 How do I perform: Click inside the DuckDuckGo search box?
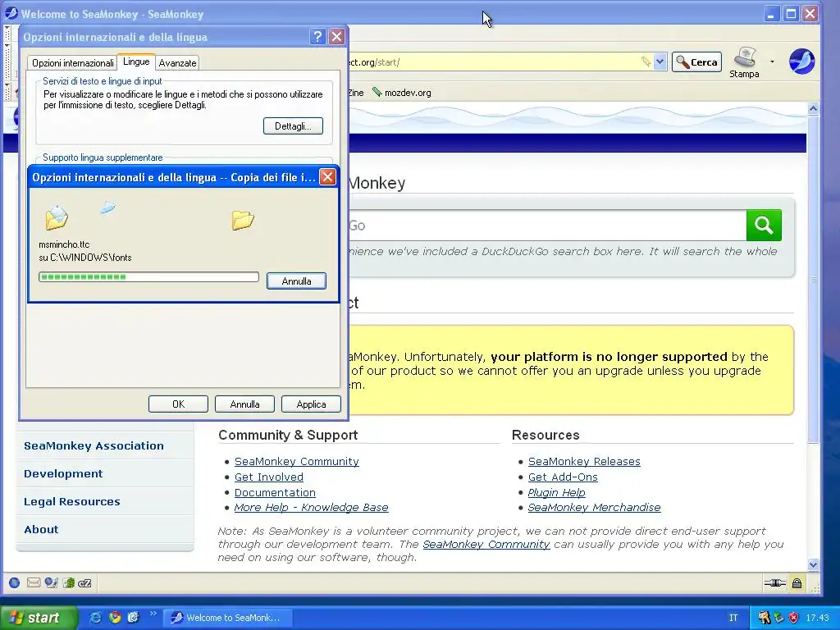(x=546, y=226)
